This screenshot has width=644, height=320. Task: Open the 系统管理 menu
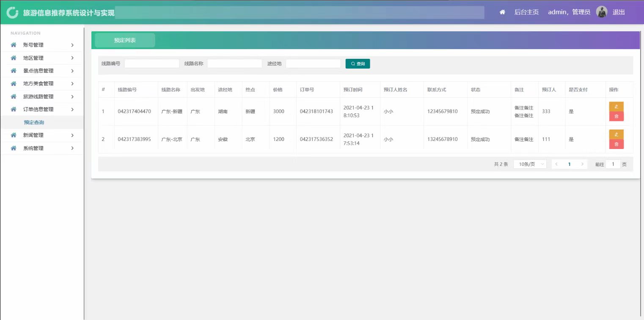tap(42, 148)
